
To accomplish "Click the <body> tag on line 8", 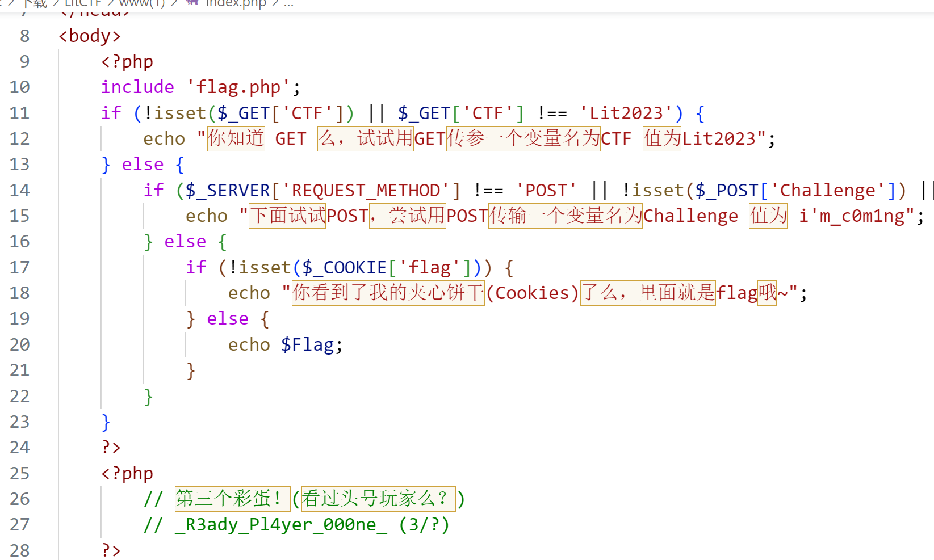I will pos(90,36).
